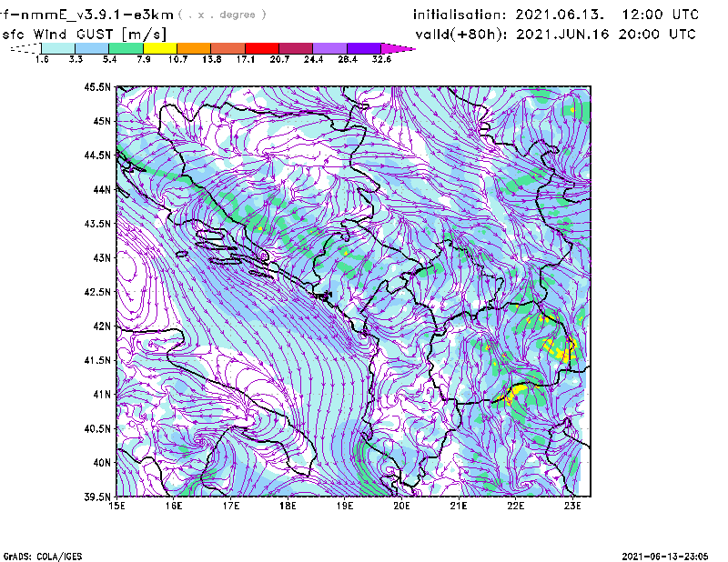Click the 43N latitude label

coord(102,257)
